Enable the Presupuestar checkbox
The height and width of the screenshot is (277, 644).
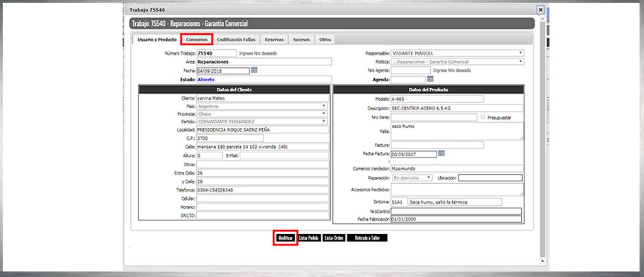pos(482,117)
